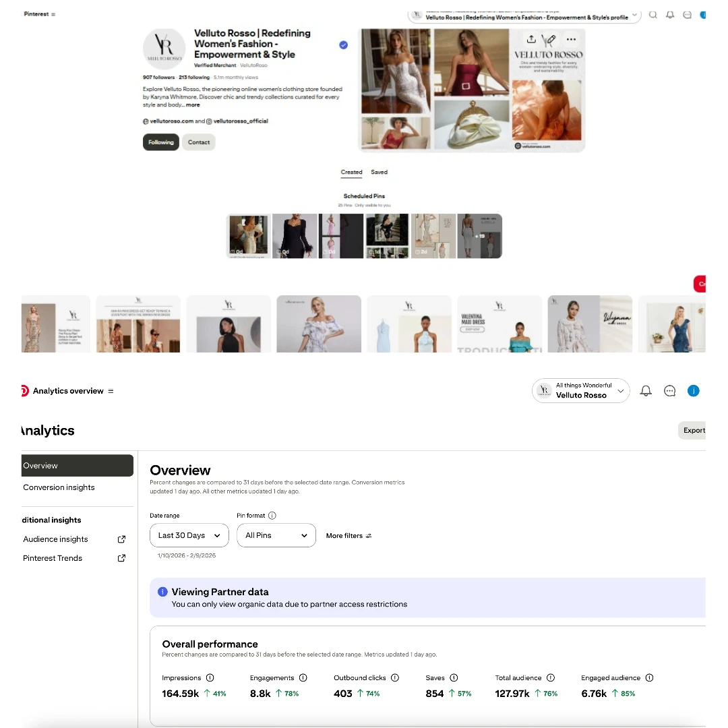This screenshot has height=728, width=728.
Task: Click the Pin format info icon
Action: 272,516
